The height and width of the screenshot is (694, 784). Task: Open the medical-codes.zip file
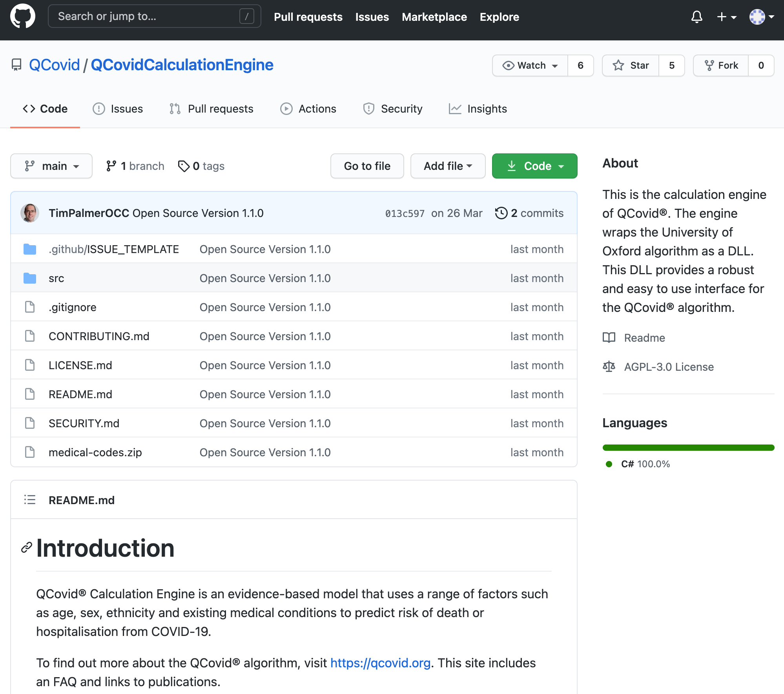click(x=95, y=452)
